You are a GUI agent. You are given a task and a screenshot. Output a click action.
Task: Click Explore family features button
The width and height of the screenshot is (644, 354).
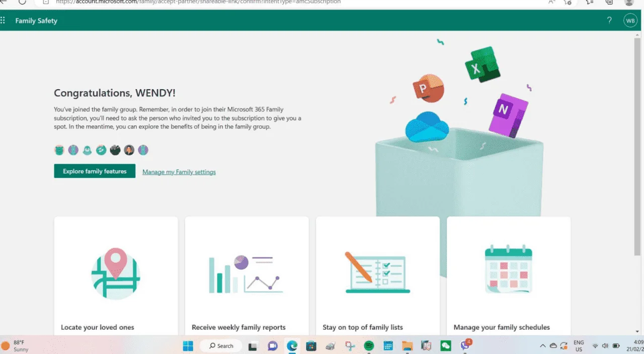[95, 171]
